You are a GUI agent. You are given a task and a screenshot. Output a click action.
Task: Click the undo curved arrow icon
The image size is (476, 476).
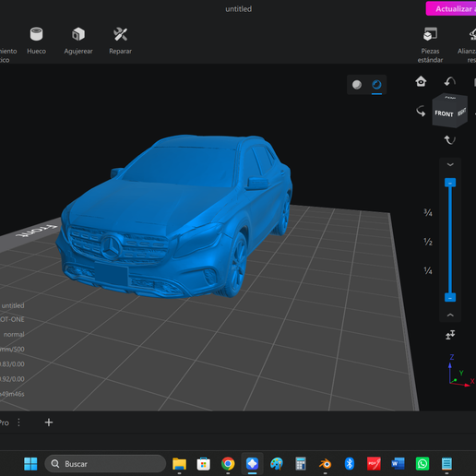click(450, 82)
